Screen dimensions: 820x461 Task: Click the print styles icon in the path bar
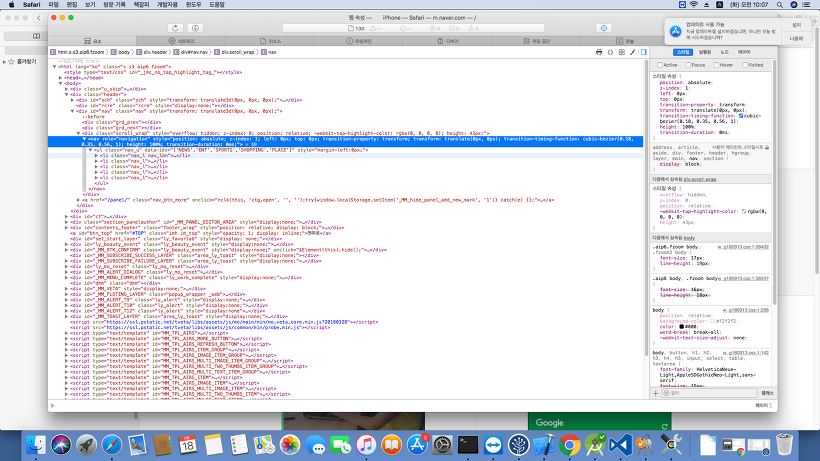coord(599,52)
